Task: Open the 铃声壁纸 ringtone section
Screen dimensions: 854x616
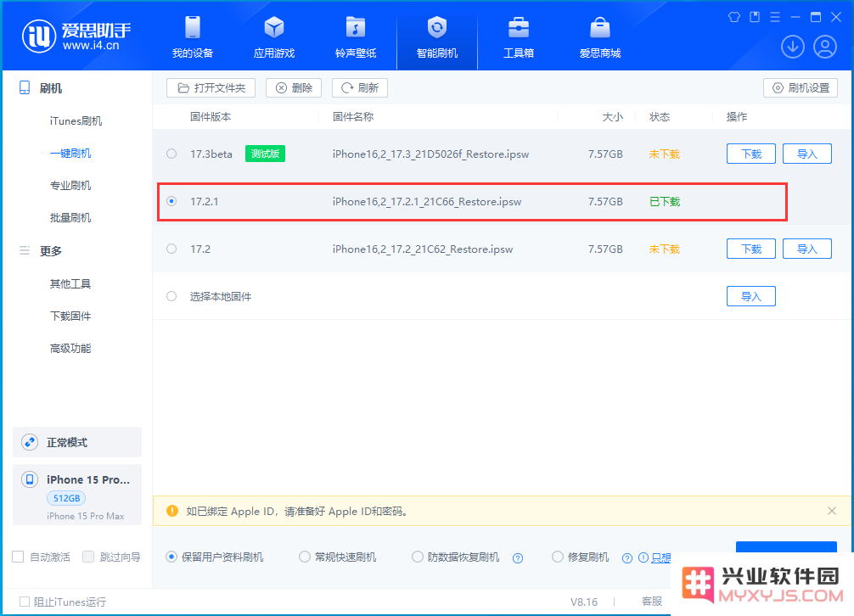Action: pos(356,37)
